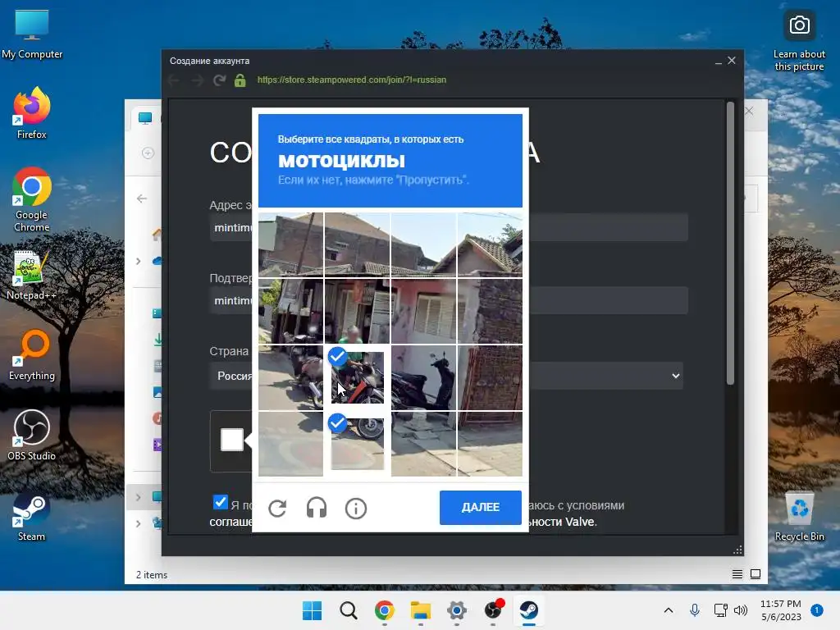Open the captcha help info icon
840x630 pixels.
[356, 508]
